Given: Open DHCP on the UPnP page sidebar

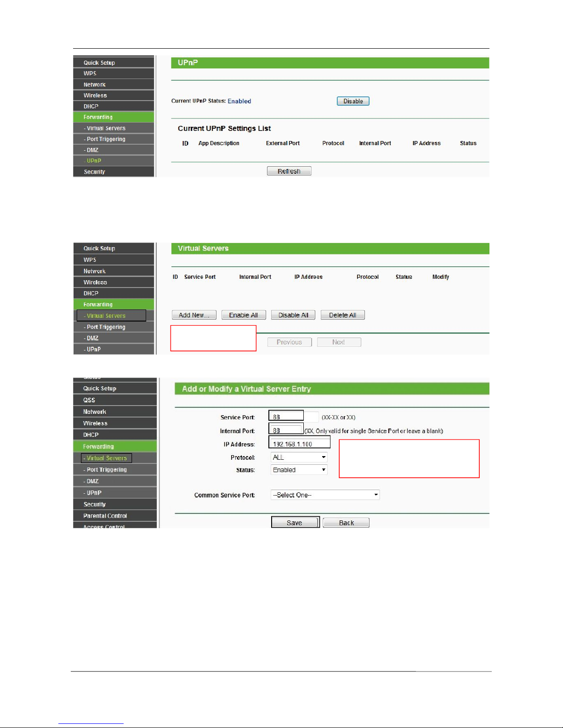Looking at the screenshot, I should [x=114, y=106].
